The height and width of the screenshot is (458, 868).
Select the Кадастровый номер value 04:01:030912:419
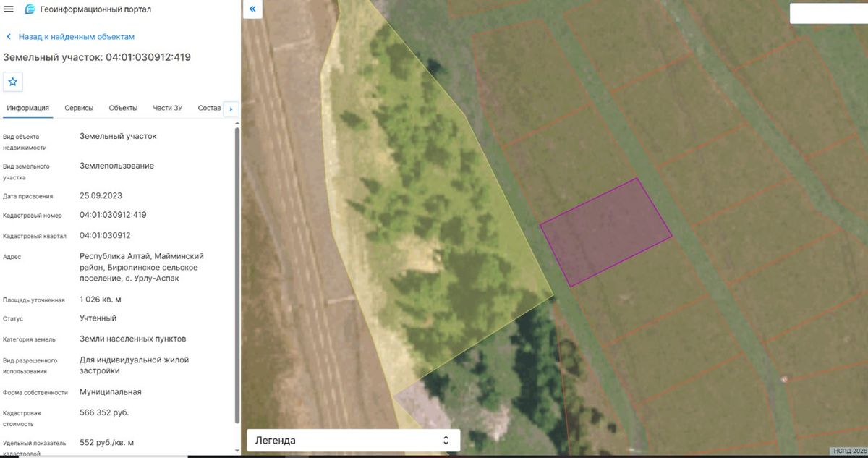[113, 215]
